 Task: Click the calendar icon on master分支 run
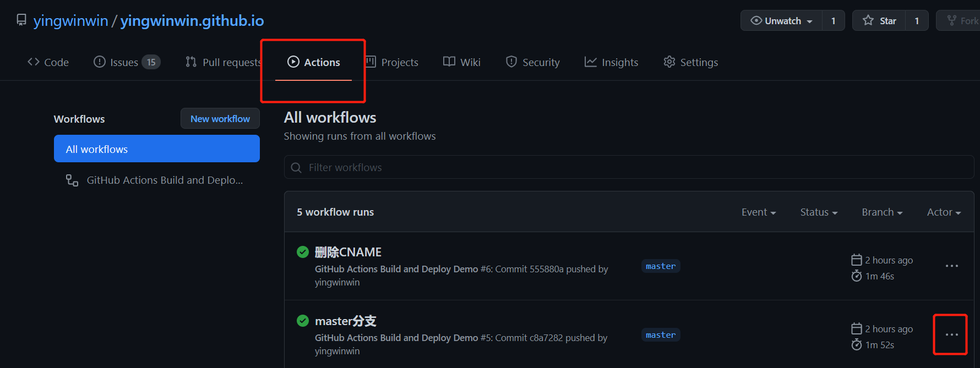pos(857,328)
